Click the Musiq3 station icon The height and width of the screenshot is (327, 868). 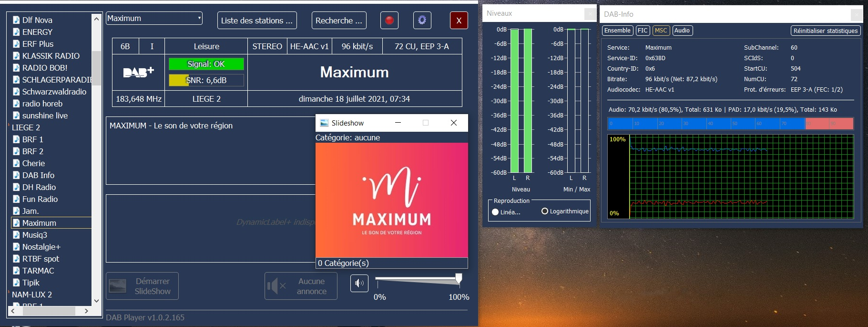16,235
